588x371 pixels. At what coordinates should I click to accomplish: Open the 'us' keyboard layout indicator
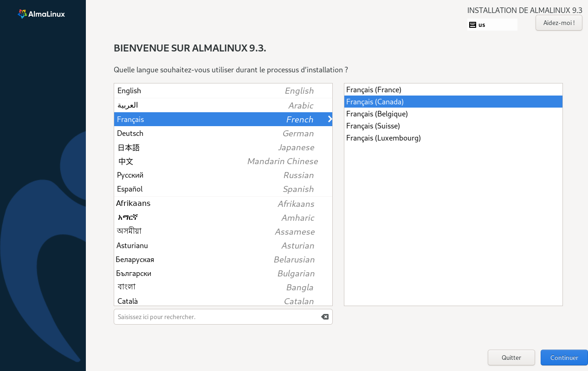click(492, 25)
